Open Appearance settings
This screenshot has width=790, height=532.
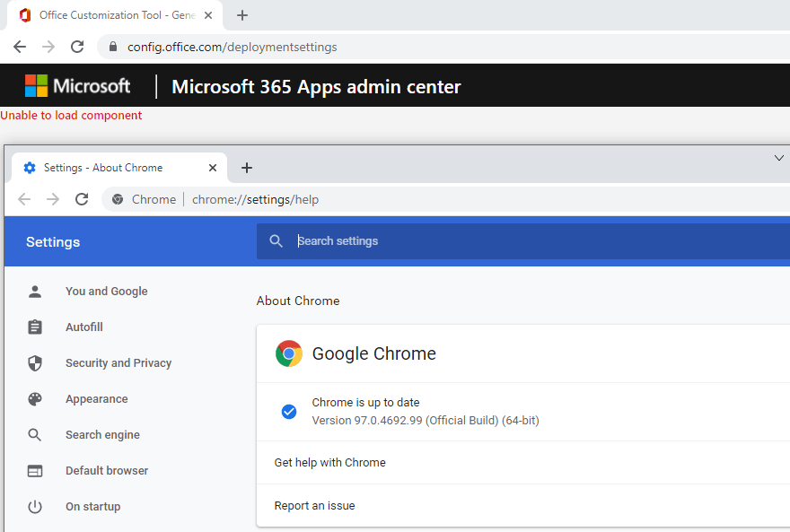pyautogui.click(x=97, y=399)
